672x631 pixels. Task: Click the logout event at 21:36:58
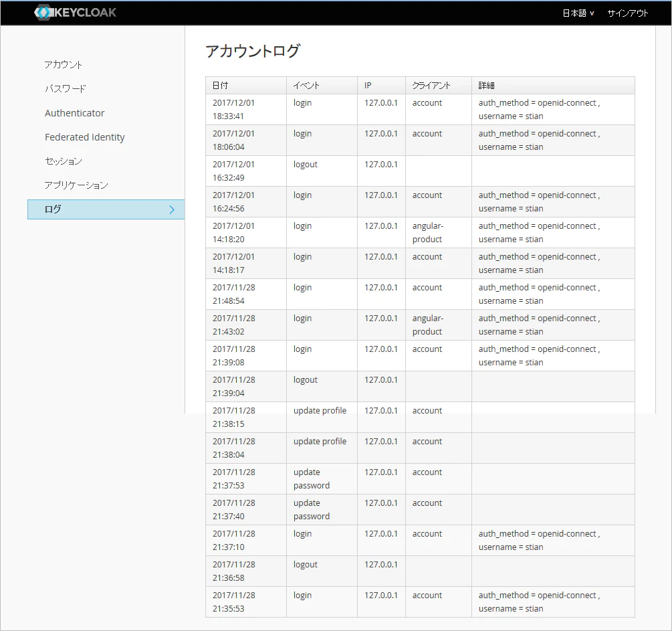(x=305, y=565)
